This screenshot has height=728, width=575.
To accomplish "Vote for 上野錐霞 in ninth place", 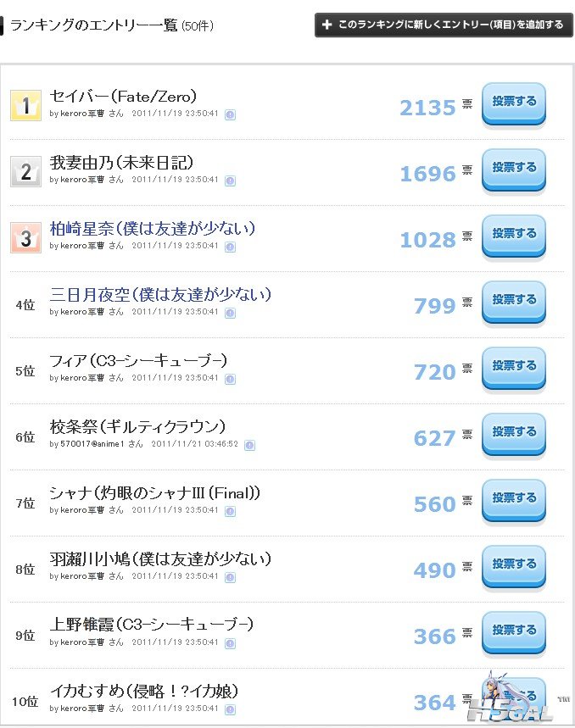I will (514, 631).
